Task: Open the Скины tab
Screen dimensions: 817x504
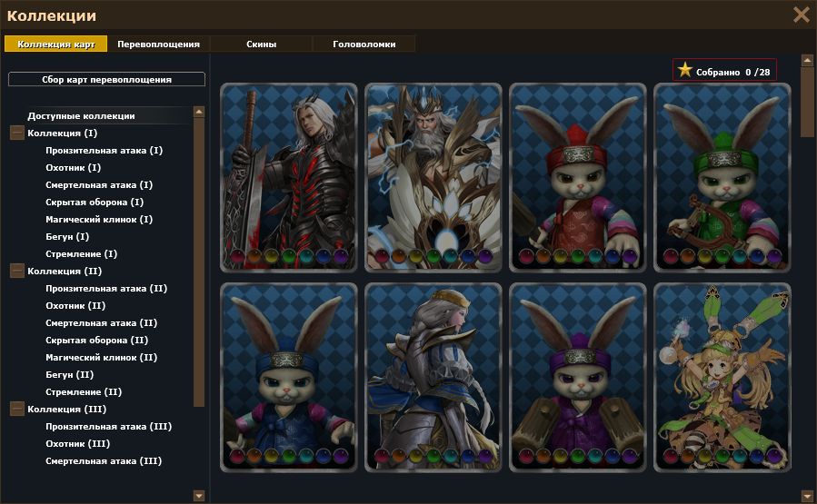Action: (x=261, y=44)
